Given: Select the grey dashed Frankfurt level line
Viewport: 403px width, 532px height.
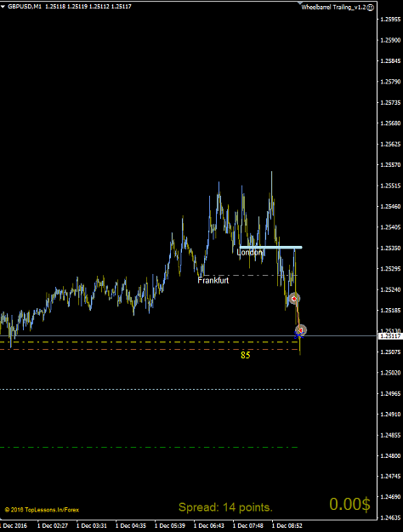Looking at the screenshot, I should 249,275.
